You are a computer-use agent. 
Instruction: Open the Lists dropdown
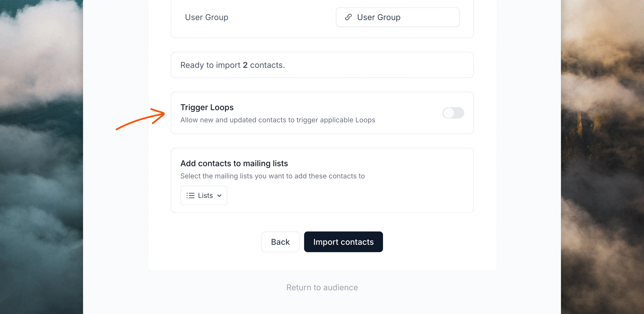(x=204, y=195)
